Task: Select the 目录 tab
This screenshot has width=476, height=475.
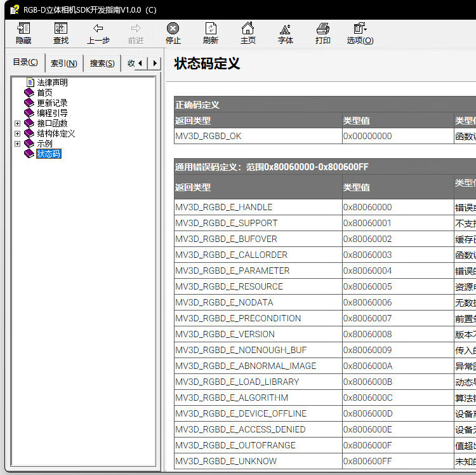Action: pyautogui.click(x=25, y=62)
